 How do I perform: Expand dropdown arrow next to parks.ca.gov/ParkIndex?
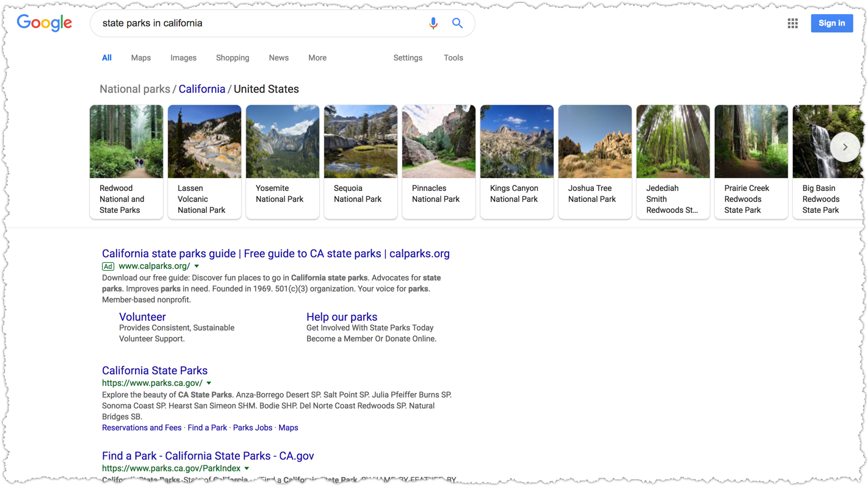tap(247, 469)
